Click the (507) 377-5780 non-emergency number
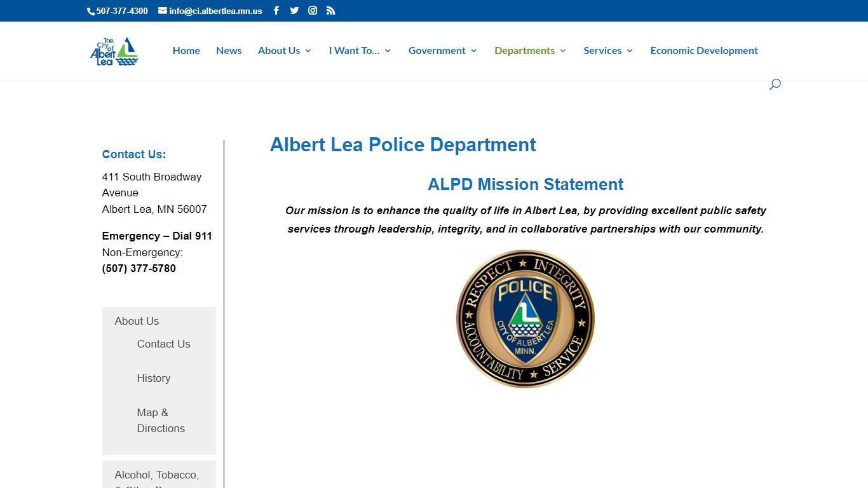 click(139, 268)
